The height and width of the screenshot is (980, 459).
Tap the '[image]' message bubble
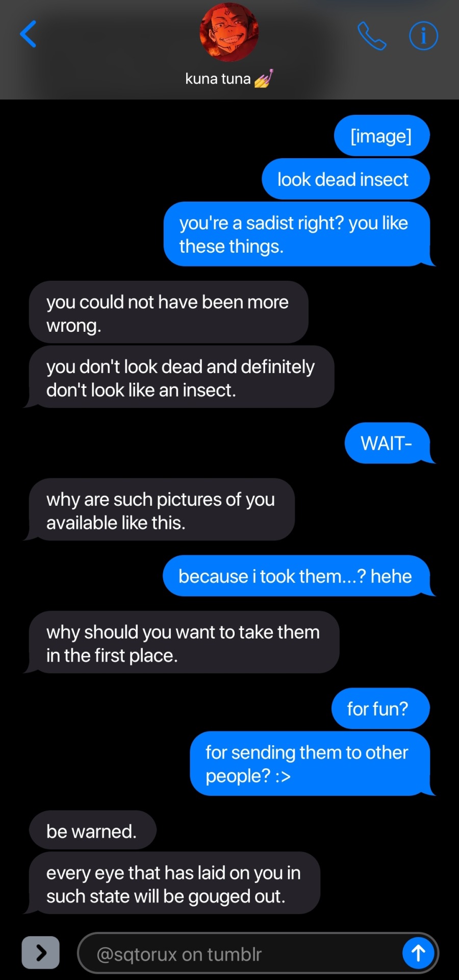coord(381,136)
